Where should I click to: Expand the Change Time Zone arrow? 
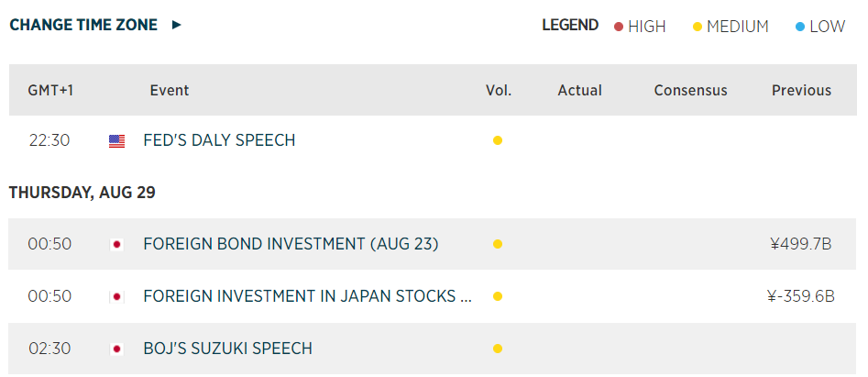tap(177, 26)
